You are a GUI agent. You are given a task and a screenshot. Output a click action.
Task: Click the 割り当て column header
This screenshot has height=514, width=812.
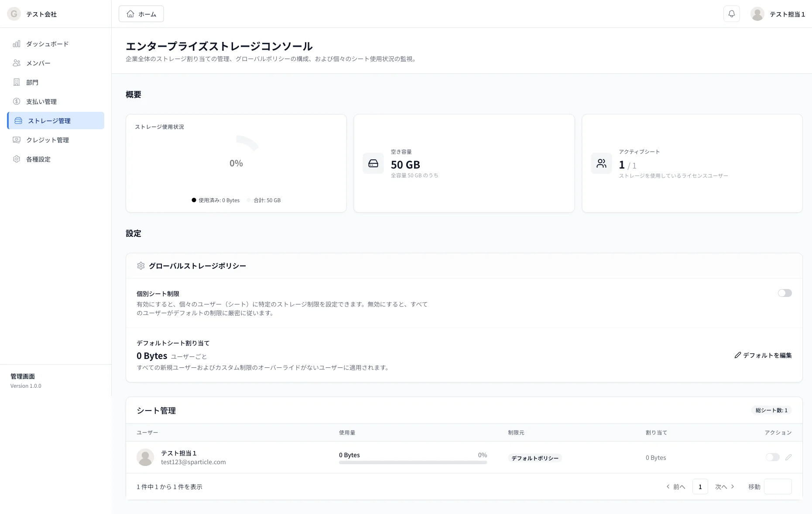coord(656,432)
